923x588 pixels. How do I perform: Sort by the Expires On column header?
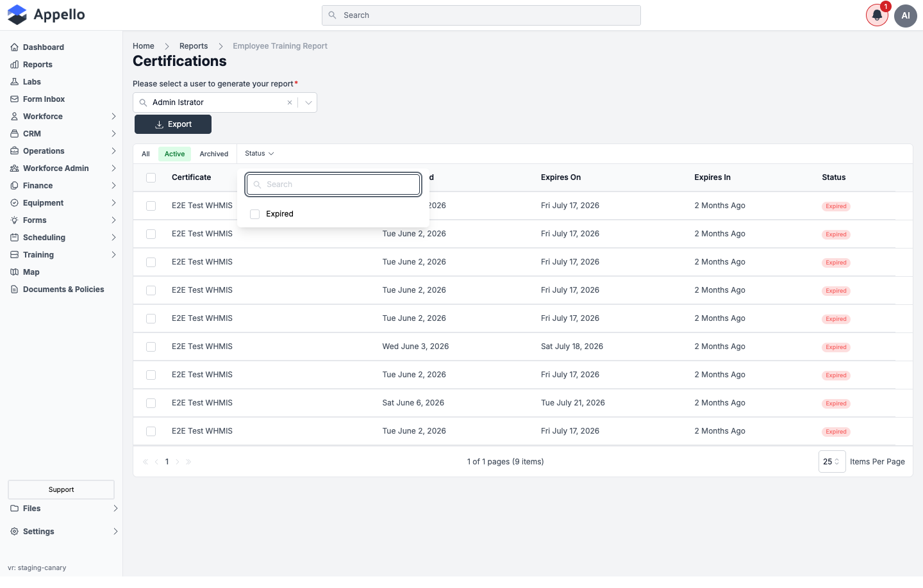(561, 177)
